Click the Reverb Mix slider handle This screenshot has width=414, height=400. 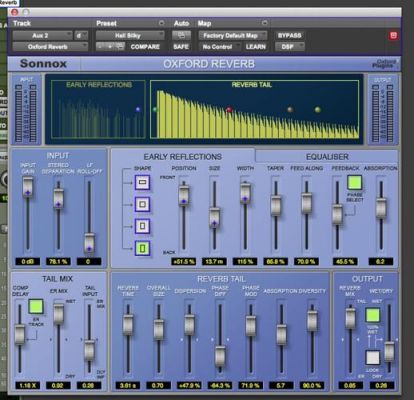350,318
